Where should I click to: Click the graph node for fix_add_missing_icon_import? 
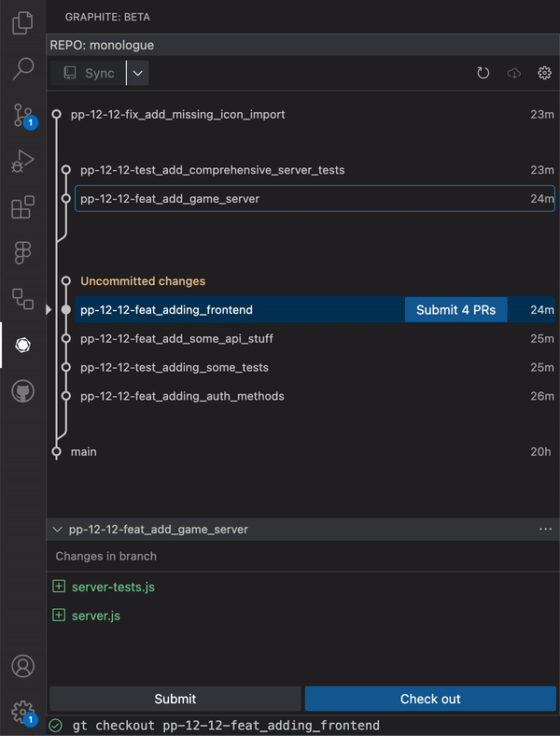57,114
